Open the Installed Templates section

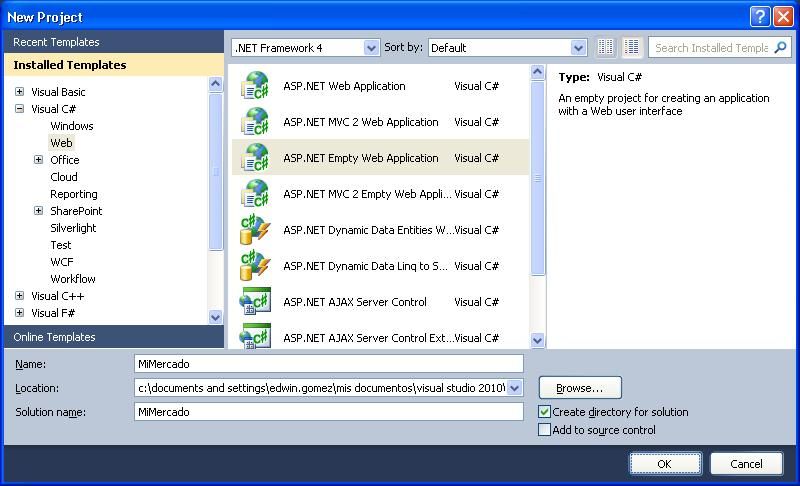pos(114,65)
